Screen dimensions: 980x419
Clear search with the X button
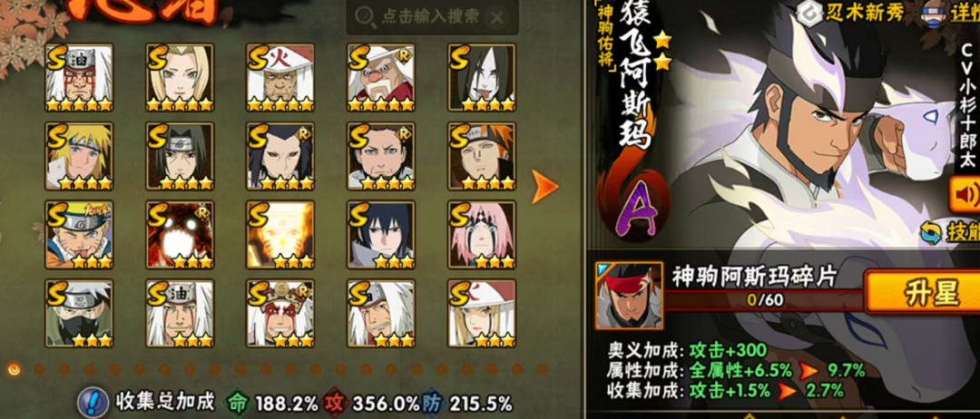497,17
